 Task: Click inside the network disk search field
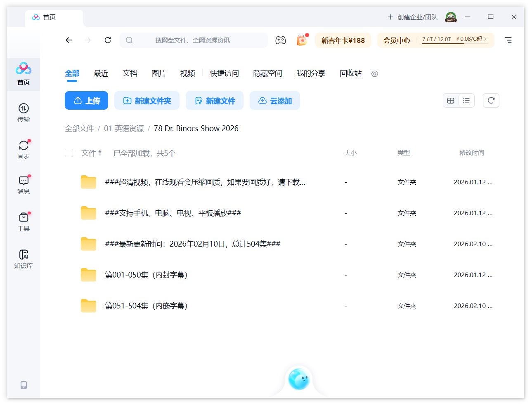194,40
